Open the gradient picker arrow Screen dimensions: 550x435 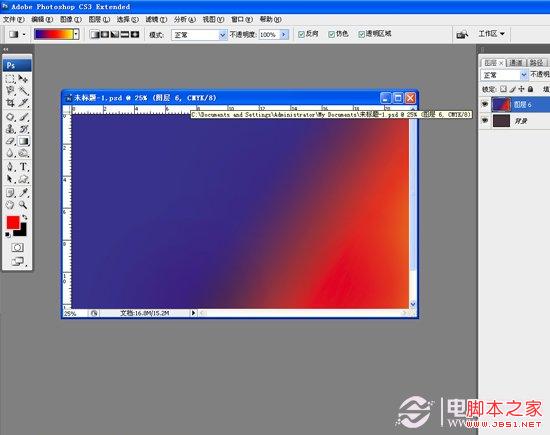76,34
